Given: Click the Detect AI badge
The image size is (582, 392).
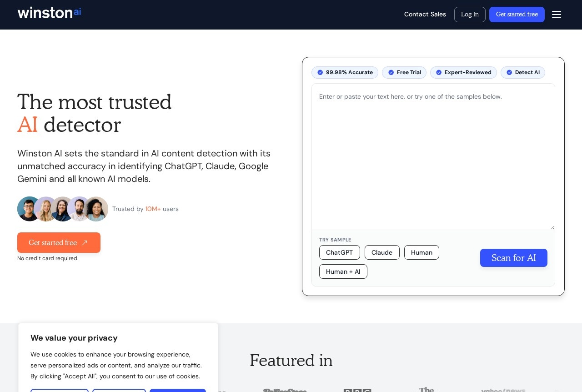Looking at the screenshot, I should [x=523, y=72].
